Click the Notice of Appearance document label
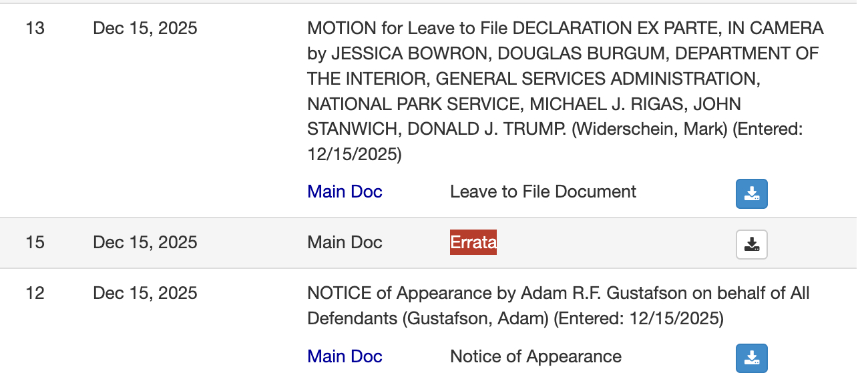868x379 pixels. click(x=535, y=357)
